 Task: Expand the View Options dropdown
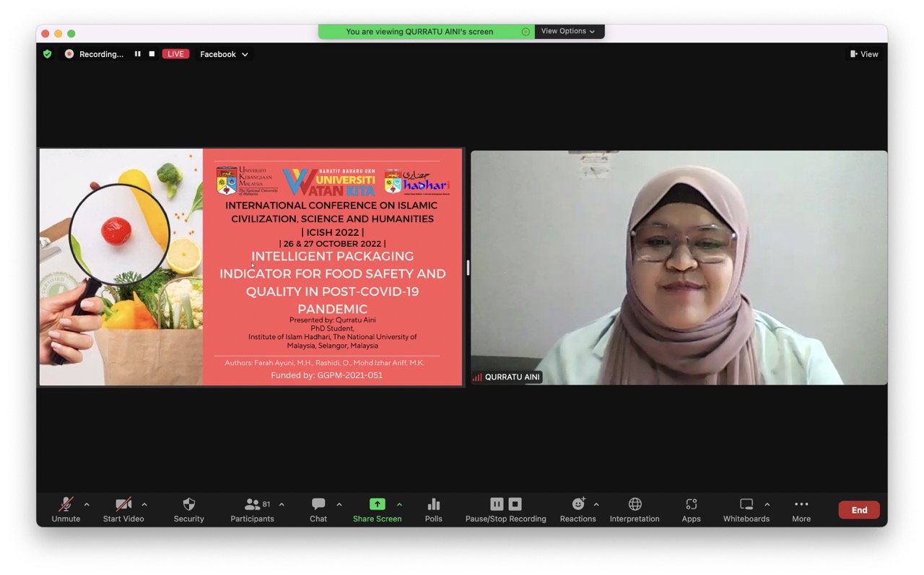tap(569, 31)
